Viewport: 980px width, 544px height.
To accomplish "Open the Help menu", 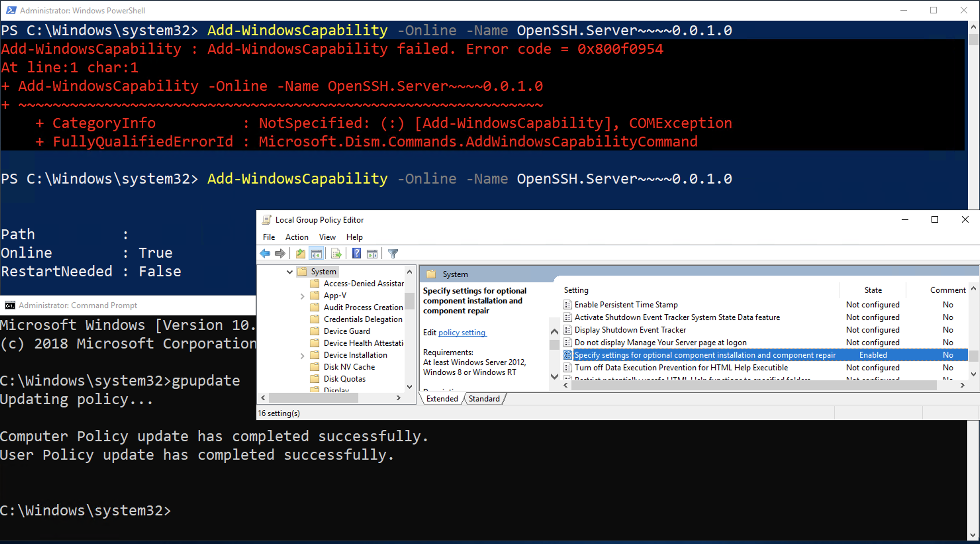I will pos(354,237).
